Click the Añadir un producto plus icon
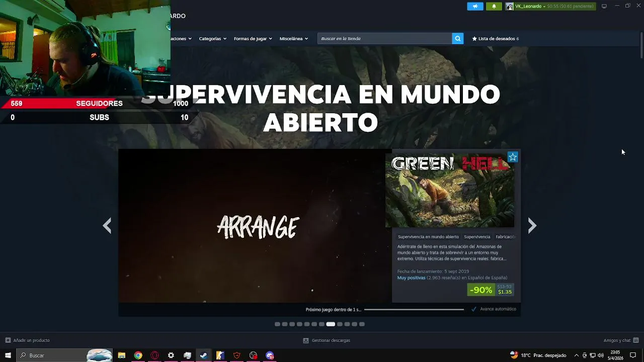The height and width of the screenshot is (362, 644). click(8, 340)
